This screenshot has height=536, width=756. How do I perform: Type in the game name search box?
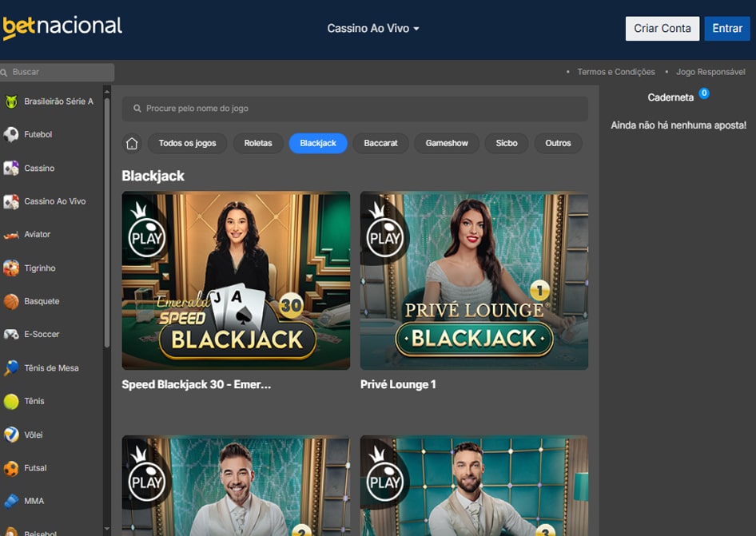(x=354, y=108)
